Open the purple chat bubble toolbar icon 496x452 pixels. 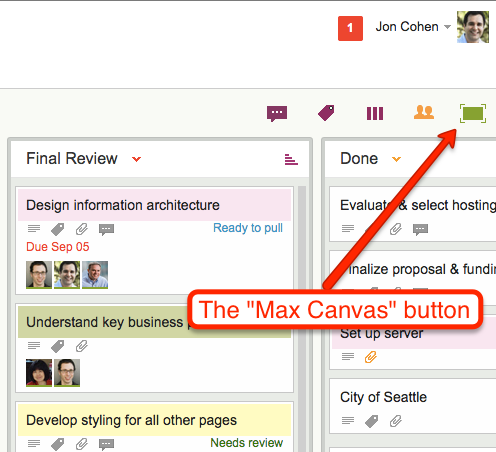coord(277,114)
